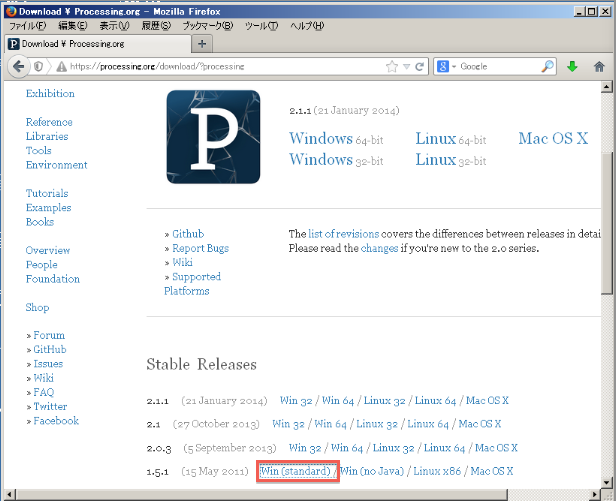Open the ツール menu in menu bar
616x501 pixels.
click(x=260, y=25)
